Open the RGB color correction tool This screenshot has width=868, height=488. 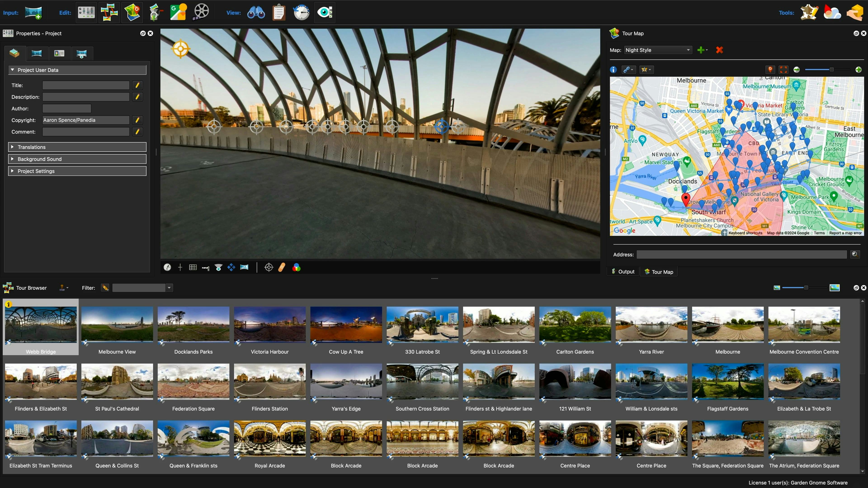296,267
